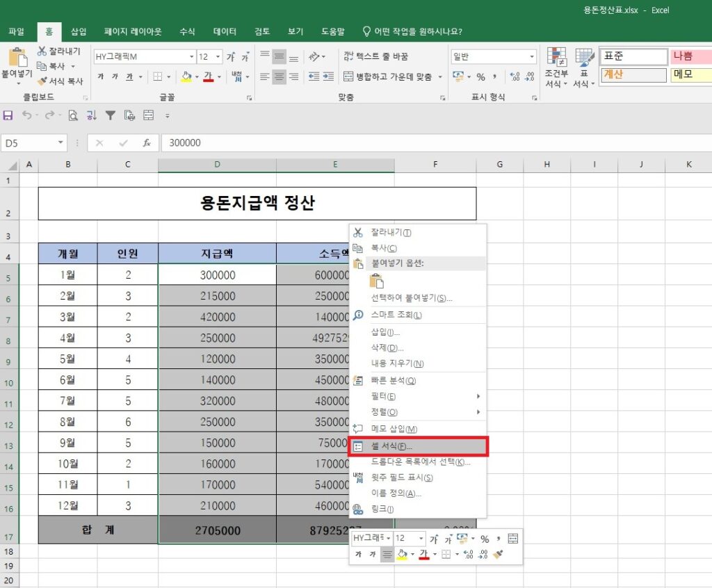Click the insert function fx icon
This screenshot has height=588, width=712.
coord(147,143)
